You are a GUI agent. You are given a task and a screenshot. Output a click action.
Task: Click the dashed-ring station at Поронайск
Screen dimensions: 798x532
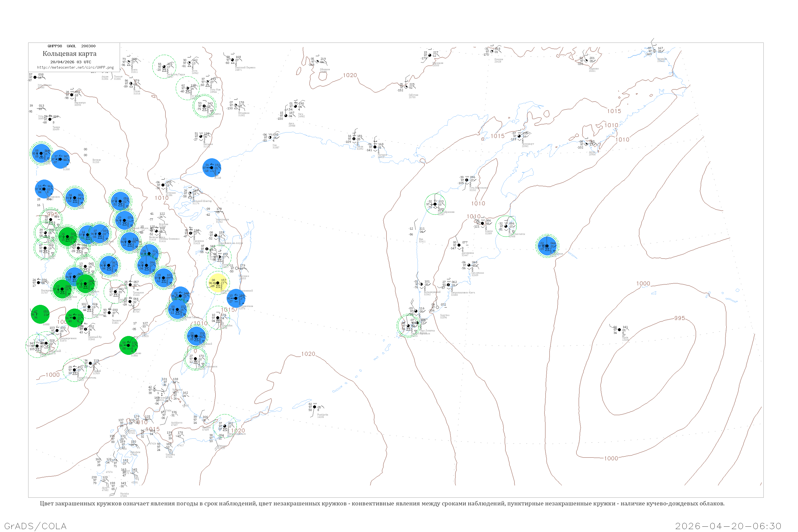pos(218,318)
